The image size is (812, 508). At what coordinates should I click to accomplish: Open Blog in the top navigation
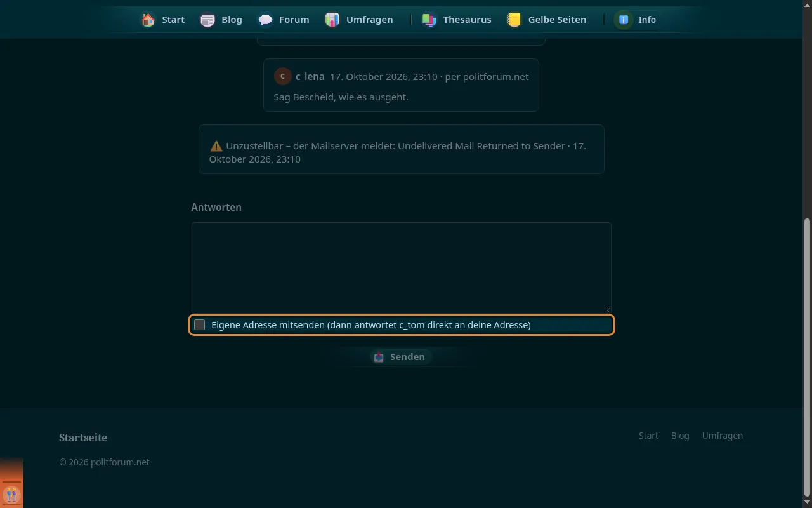[221, 20]
